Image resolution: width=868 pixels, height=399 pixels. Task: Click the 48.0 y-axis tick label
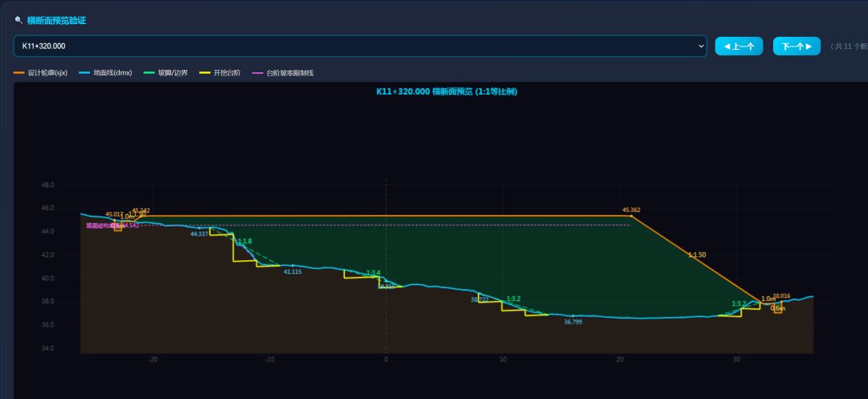(x=47, y=185)
